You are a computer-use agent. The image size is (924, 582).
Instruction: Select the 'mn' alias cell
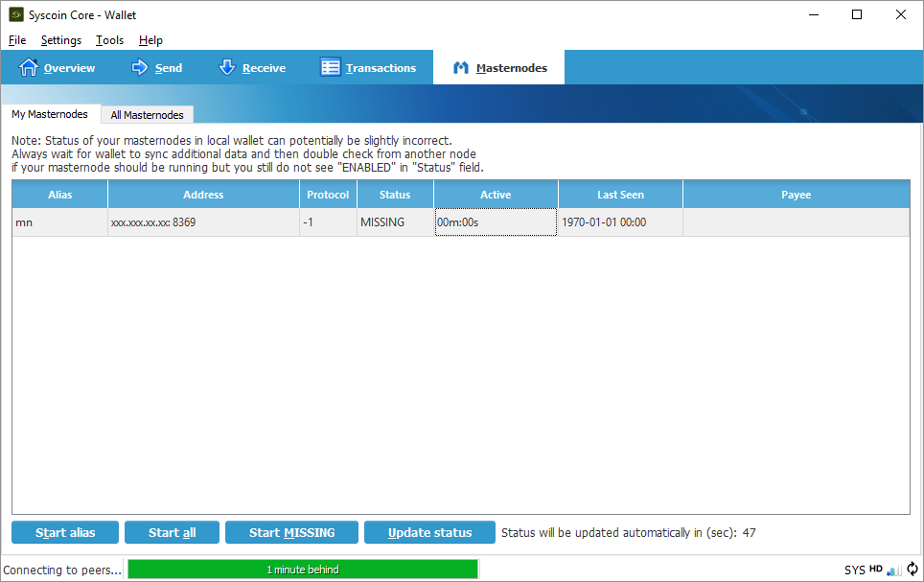click(x=60, y=222)
